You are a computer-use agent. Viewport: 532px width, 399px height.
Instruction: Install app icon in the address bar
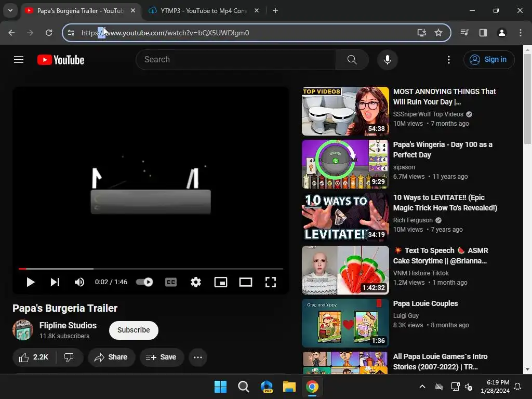pos(422,33)
